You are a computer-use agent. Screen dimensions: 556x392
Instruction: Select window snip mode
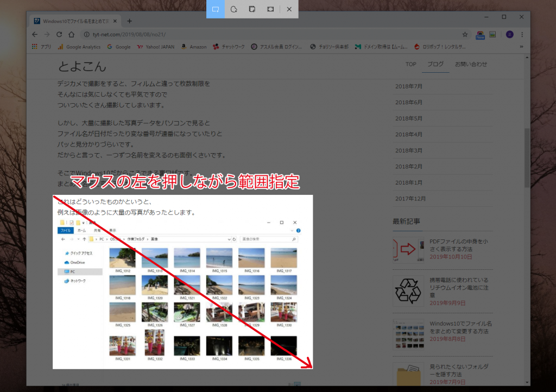pos(252,9)
